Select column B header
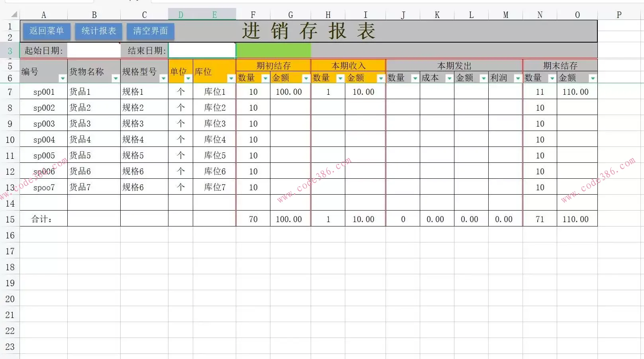Image resolution: width=644 pixels, height=359 pixels. click(94, 15)
